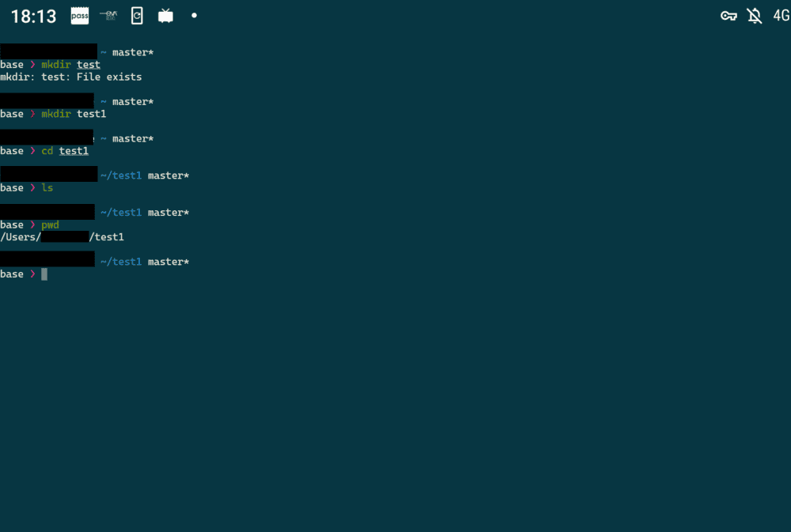The image size is (791, 532).
Task: Tap the VPN key status icon
Action: 729,16
